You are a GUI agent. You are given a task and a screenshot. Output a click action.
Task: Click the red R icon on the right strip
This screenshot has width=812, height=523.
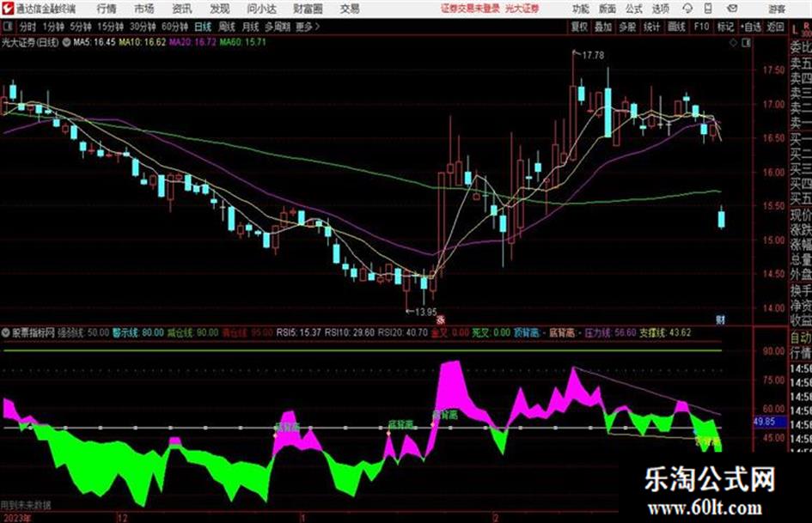[x=806, y=28]
